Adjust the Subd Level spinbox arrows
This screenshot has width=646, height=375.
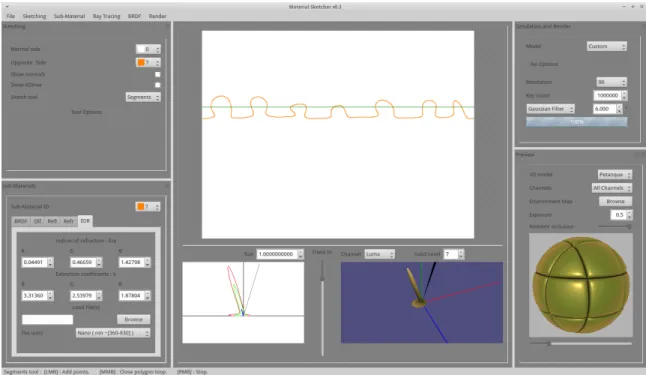461,254
